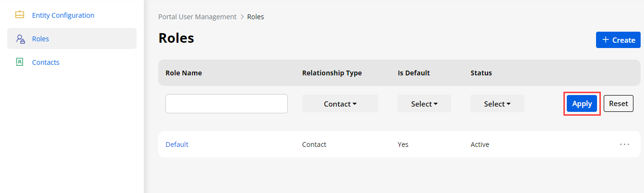Open Entity Configuration from the sidebar
Image resolution: width=644 pixels, height=193 pixels.
pyautogui.click(x=63, y=15)
